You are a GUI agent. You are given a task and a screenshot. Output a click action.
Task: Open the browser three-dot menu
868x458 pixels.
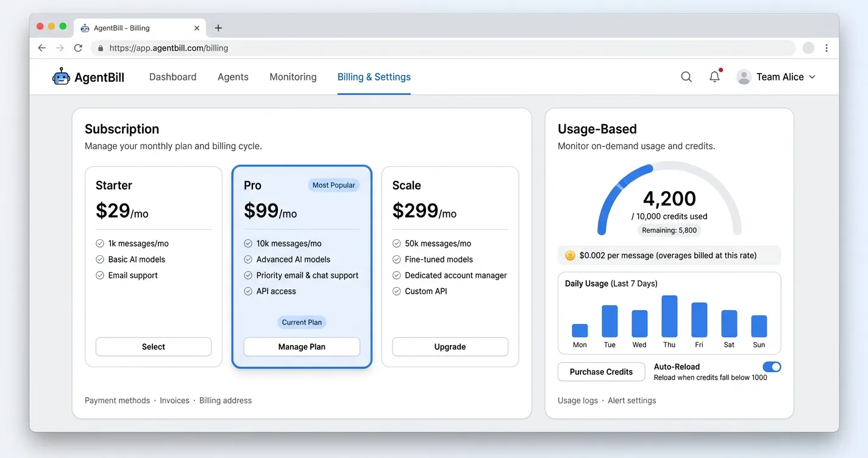tap(827, 48)
